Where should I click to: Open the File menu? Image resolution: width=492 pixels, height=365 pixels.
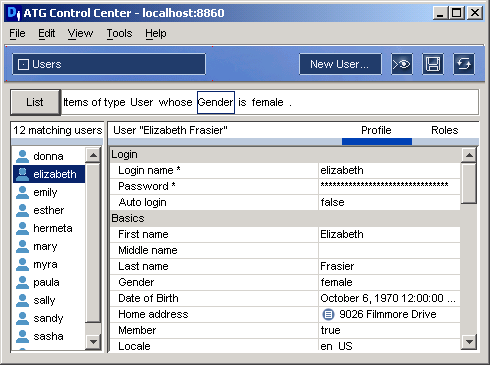[x=17, y=33]
